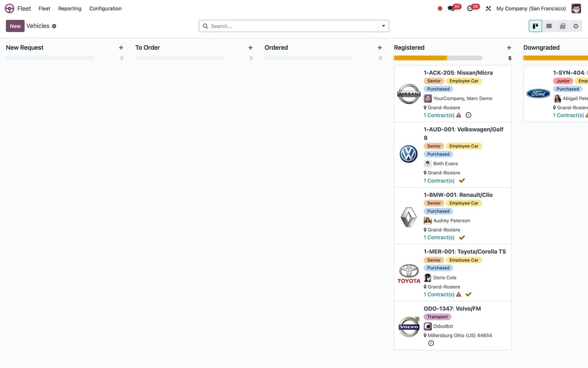The height and width of the screenshot is (368, 588).
Task: Click the activity clock on Nissan/Micra card
Action: click(468, 115)
